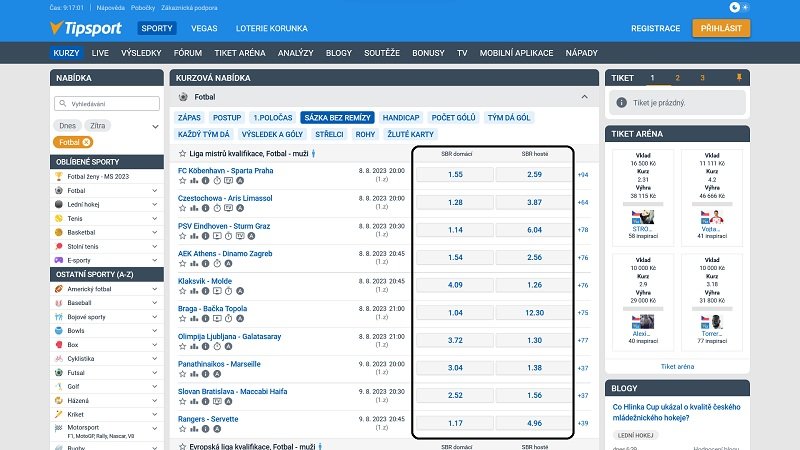
Task: Bet on odds 1.55 for FC København
Action: pos(455,174)
